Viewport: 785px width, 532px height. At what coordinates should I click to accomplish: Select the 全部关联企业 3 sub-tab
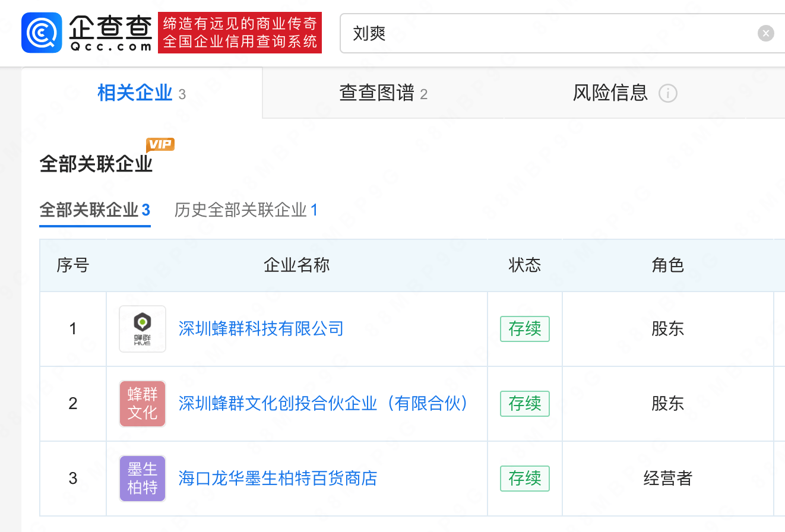tap(95, 210)
